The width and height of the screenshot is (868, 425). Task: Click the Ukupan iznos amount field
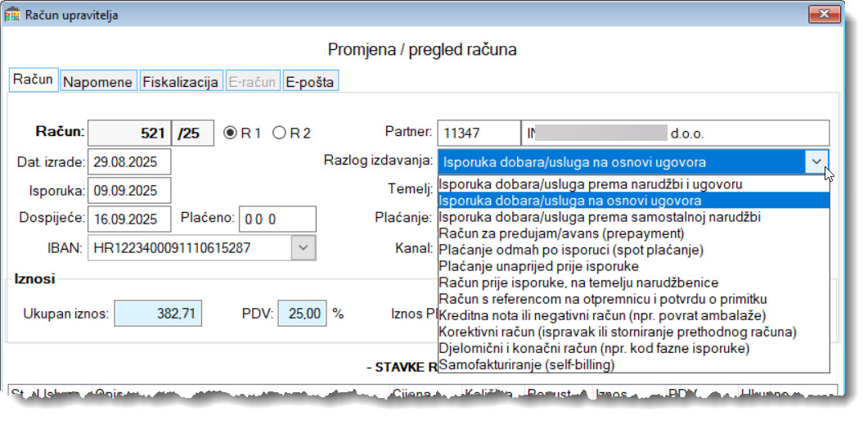pos(158,313)
